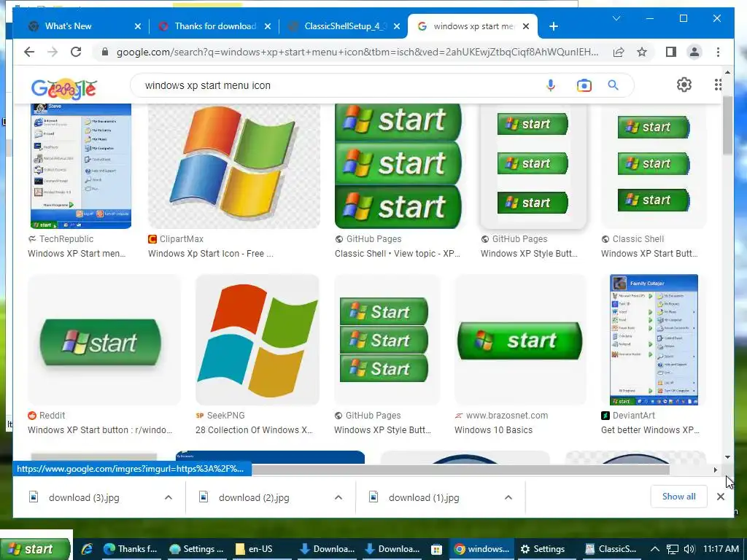This screenshot has width=747, height=560.
Task: Select the windows xp start menu tab
Action: 472,26
